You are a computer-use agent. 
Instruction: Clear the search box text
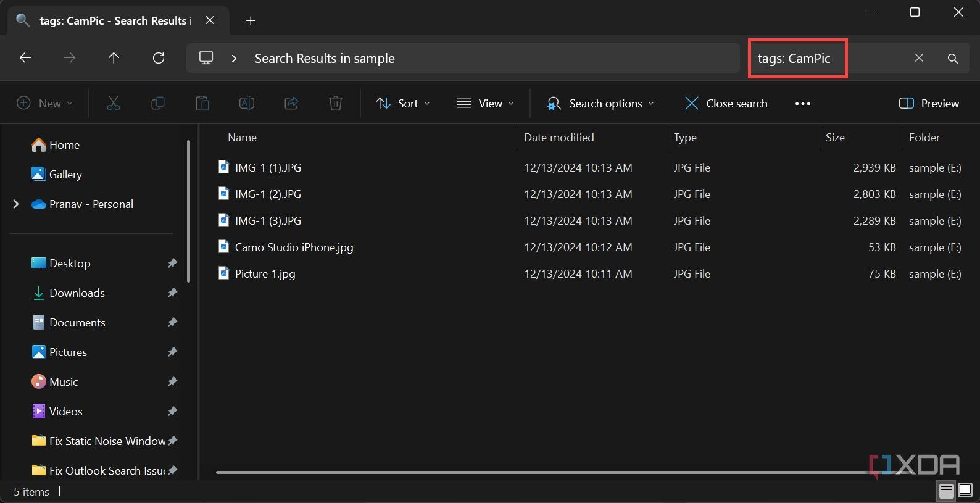pyautogui.click(x=919, y=58)
